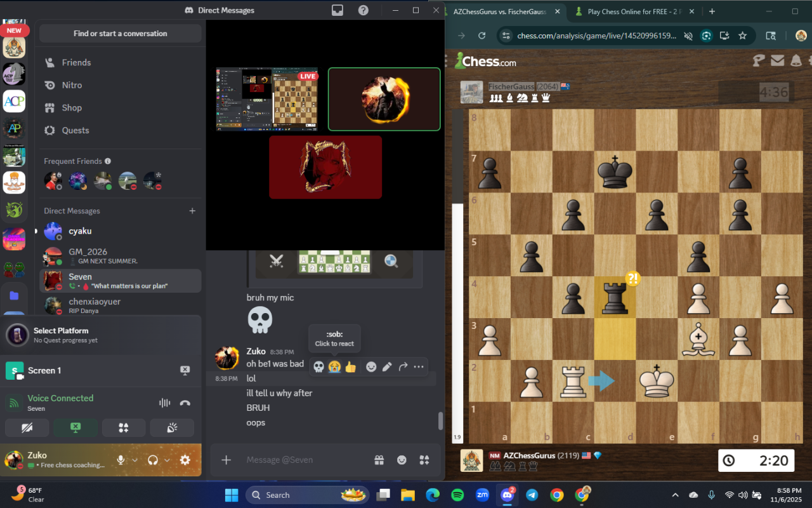Click the magnifier icon in chat embed
The image size is (812, 508).
point(391,260)
